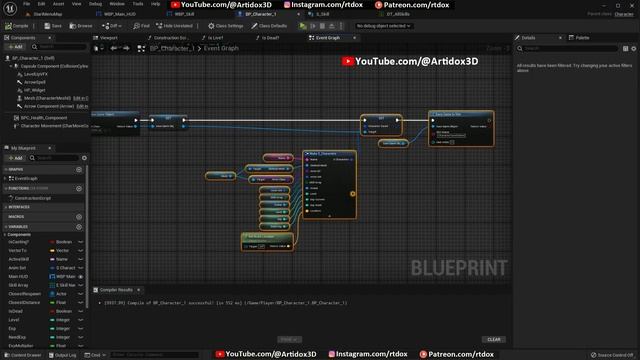Click the frame skip playback button

click(x=313, y=26)
